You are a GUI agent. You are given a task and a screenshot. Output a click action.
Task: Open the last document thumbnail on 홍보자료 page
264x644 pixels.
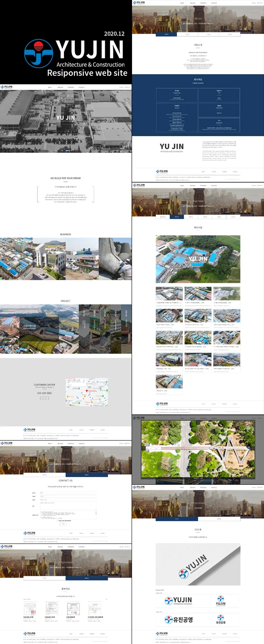coord(95,608)
